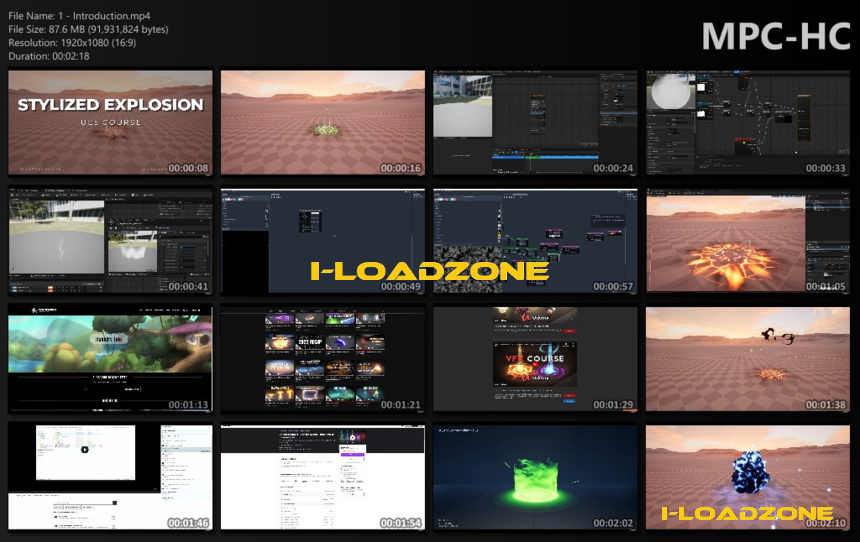Open the VFX Course thumbnail at 00:01:29
The height and width of the screenshot is (542, 860).
click(x=535, y=359)
